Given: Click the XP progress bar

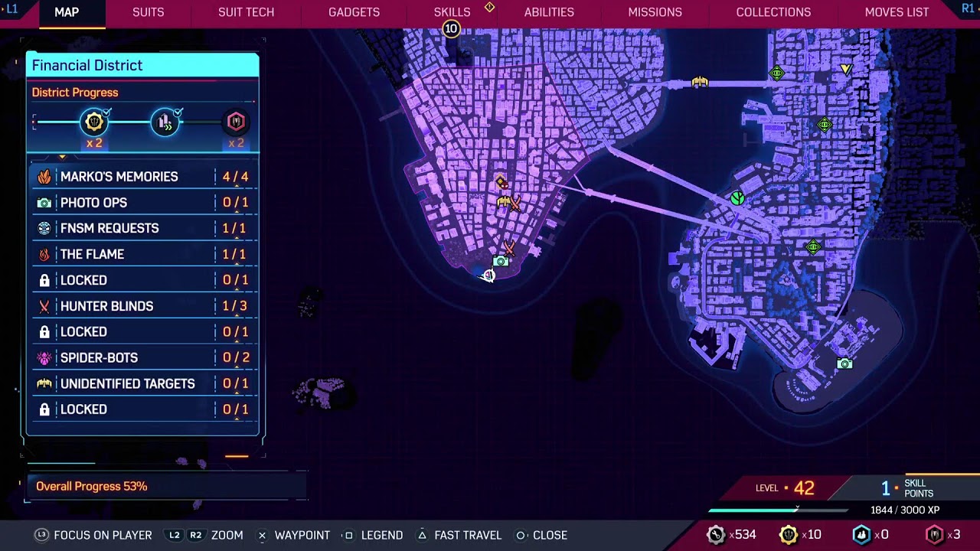Looking at the screenshot, I should (778, 510).
